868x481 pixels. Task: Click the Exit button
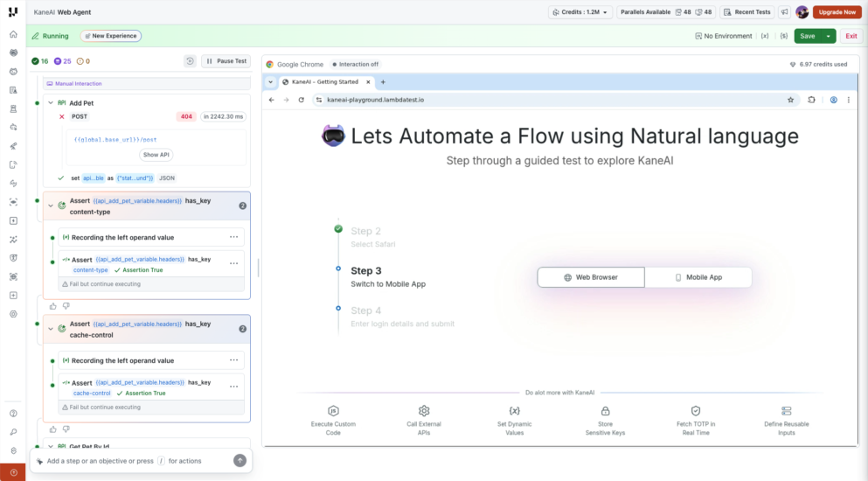pyautogui.click(x=851, y=36)
